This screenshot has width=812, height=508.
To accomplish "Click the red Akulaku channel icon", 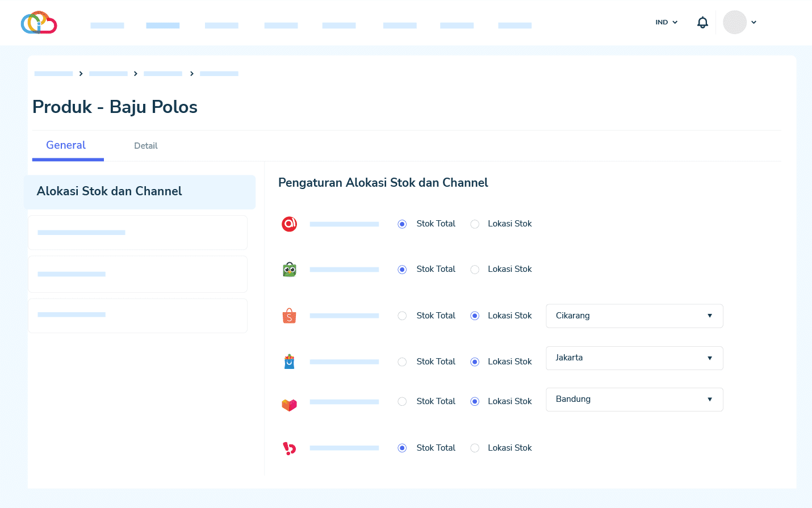I will point(289,224).
